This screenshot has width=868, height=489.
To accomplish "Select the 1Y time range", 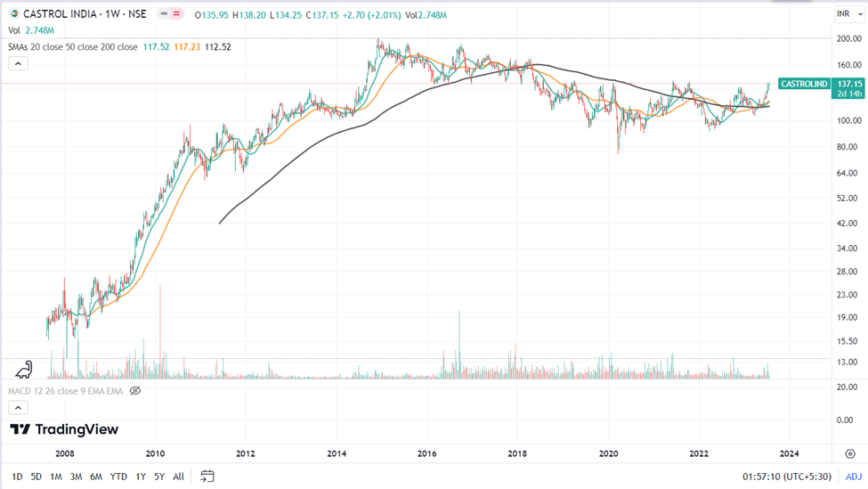I will pyautogui.click(x=141, y=477).
